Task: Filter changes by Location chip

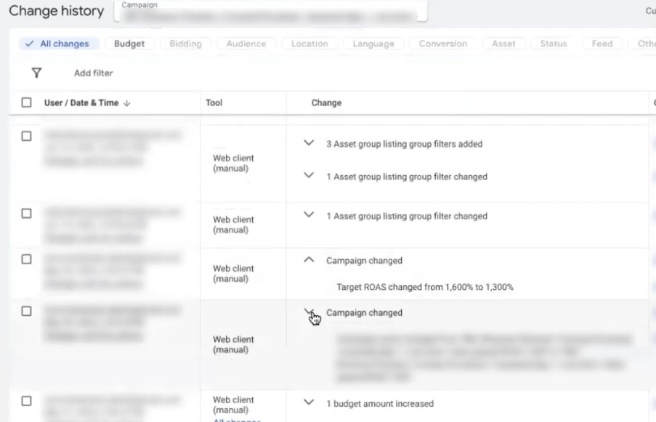Action: [x=309, y=44]
